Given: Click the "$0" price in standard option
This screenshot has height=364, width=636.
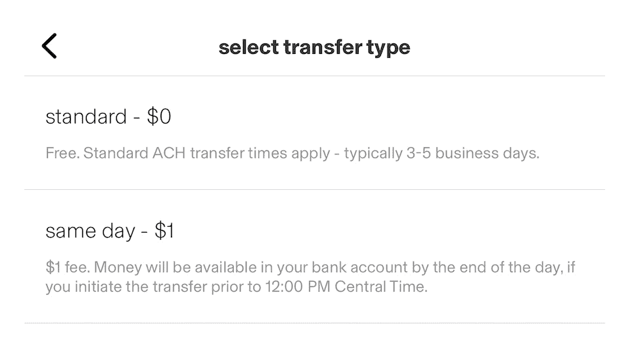Looking at the screenshot, I should click(158, 118).
